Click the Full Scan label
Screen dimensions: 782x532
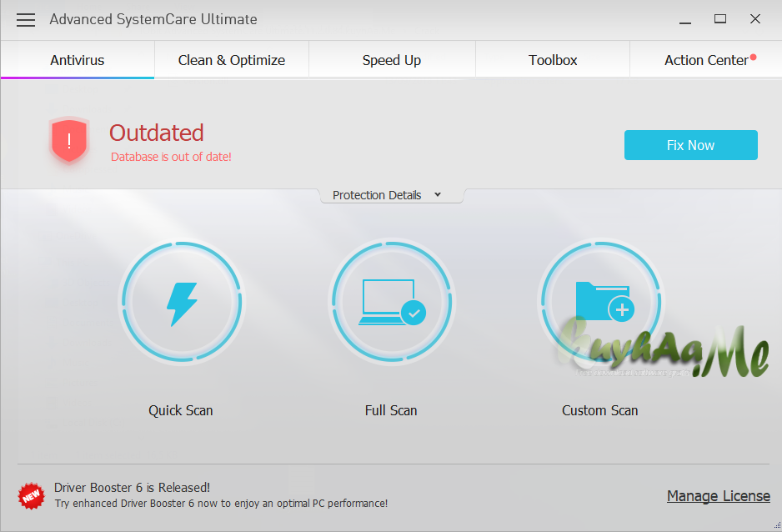tap(391, 410)
